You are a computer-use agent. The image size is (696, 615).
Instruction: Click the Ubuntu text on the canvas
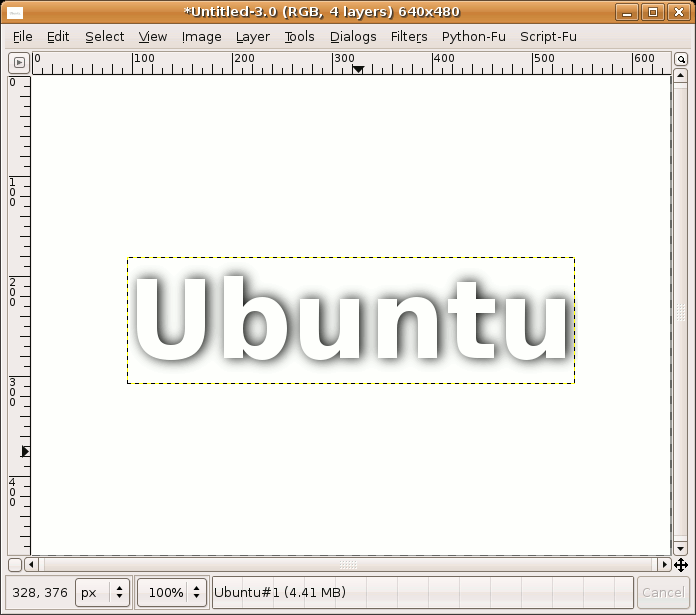[351, 317]
